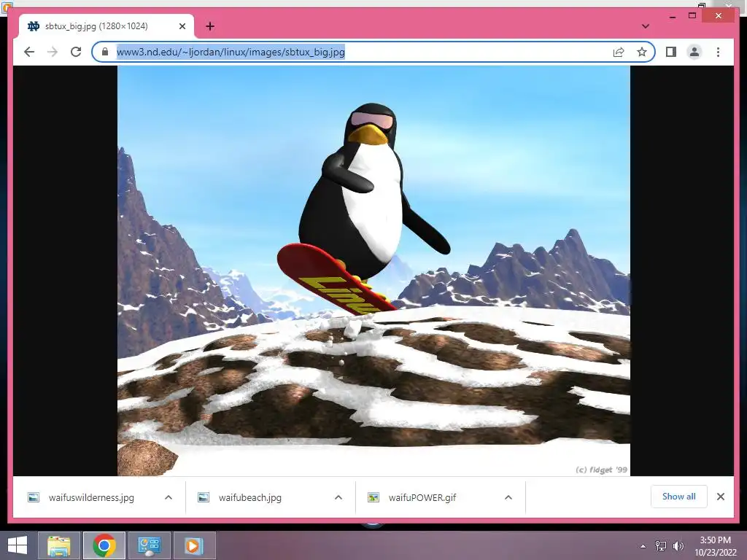Click the Chrome taskbar icon
This screenshot has width=747, height=560.
pyautogui.click(x=104, y=545)
